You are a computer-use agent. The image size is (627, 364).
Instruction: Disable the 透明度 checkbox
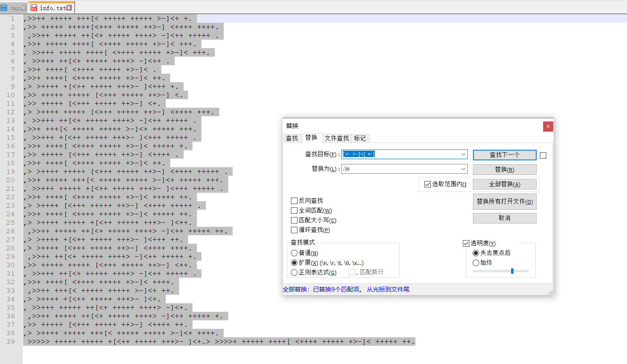pos(466,243)
